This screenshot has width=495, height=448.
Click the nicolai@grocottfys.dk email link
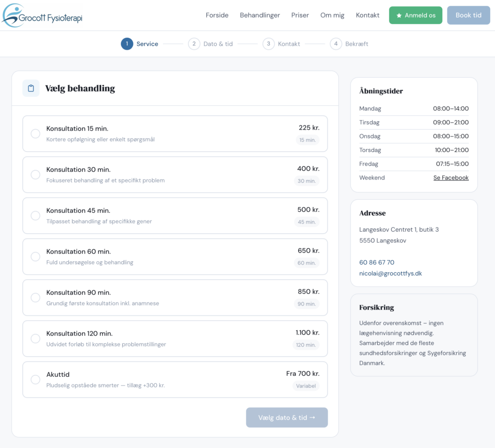pos(390,273)
